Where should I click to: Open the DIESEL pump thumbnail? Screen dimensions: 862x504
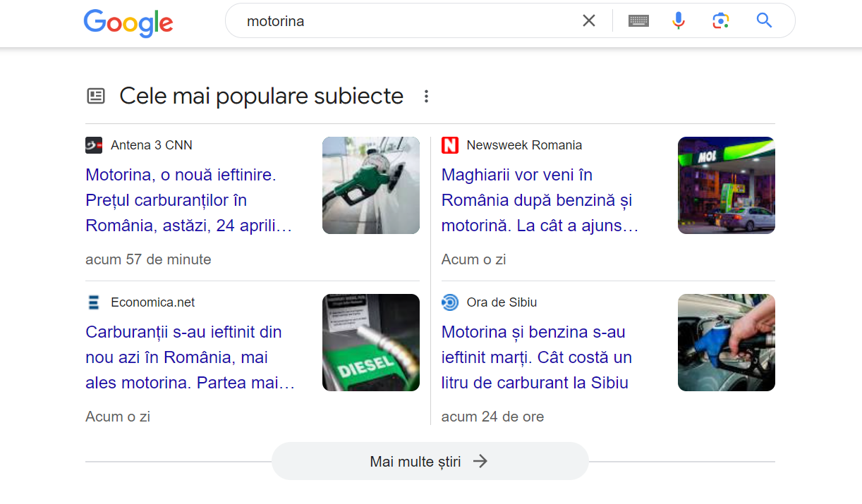[x=371, y=343]
